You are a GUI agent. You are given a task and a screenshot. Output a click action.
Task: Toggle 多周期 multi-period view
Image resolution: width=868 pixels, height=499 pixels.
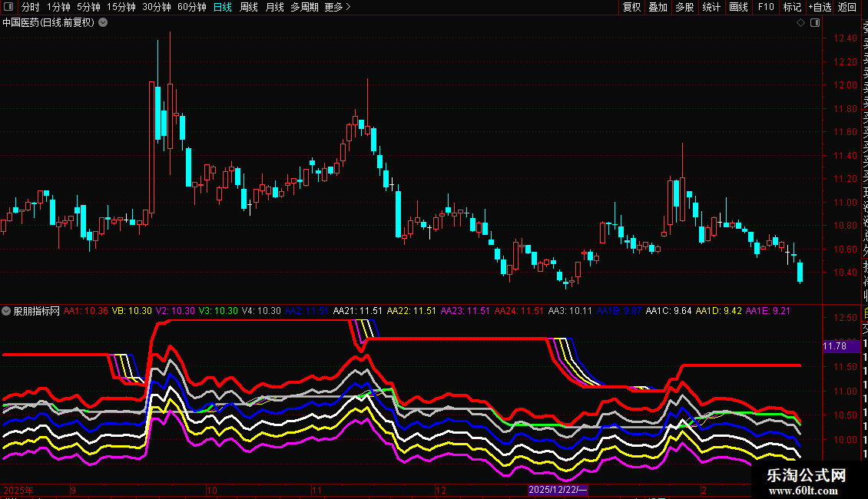pyautogui.click(x=304, y=7)
